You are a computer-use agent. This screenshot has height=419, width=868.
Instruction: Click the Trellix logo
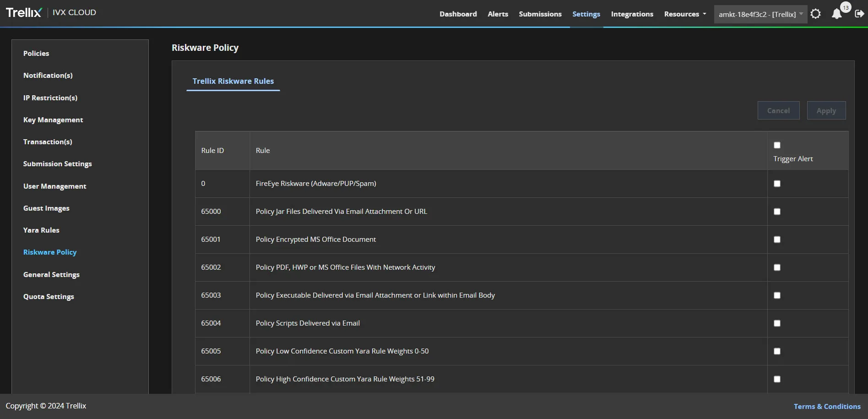click(24, 12)
